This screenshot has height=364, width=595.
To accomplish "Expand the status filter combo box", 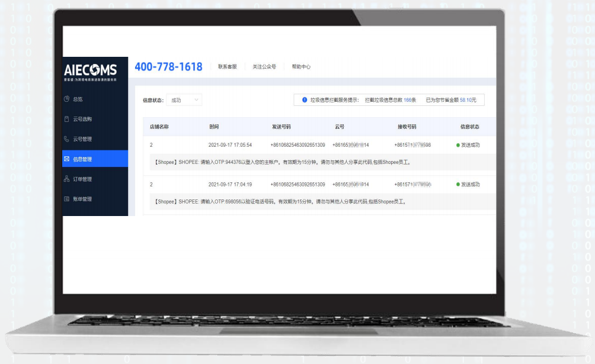I will (184, 99).
